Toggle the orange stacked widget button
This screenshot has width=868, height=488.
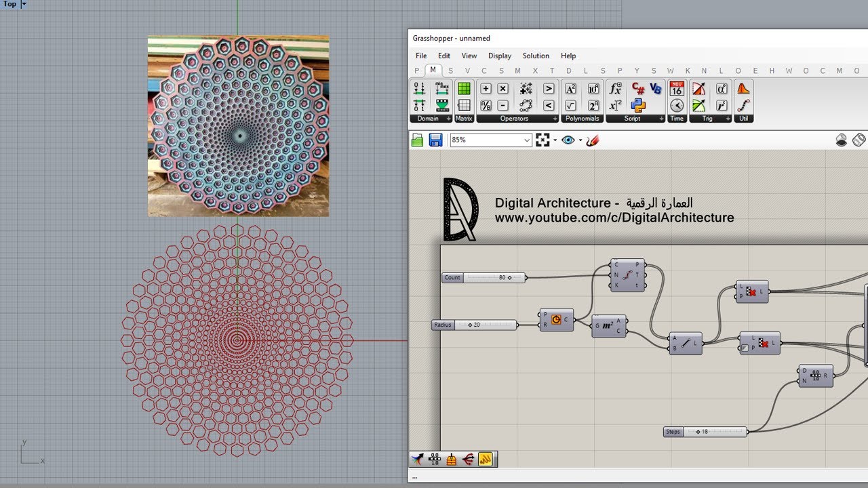pyautogui.click(x=452, y=460)
